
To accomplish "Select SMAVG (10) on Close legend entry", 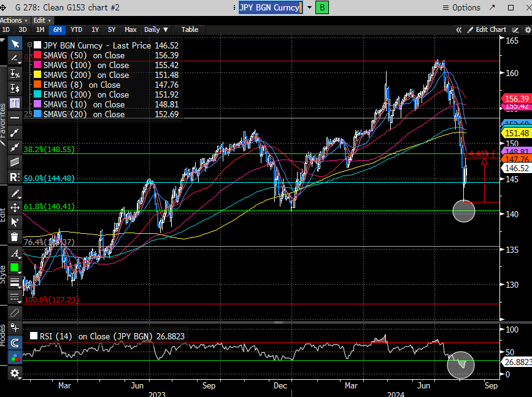I will [84, 104].
